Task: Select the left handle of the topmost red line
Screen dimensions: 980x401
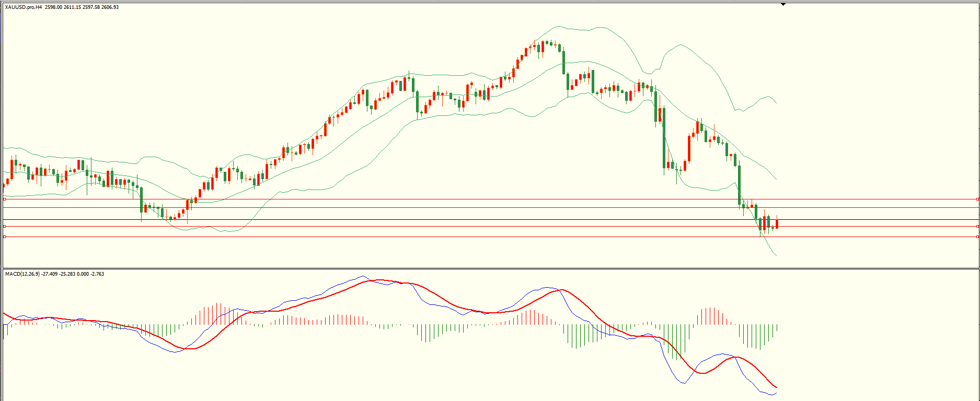Action: point(4,199)
